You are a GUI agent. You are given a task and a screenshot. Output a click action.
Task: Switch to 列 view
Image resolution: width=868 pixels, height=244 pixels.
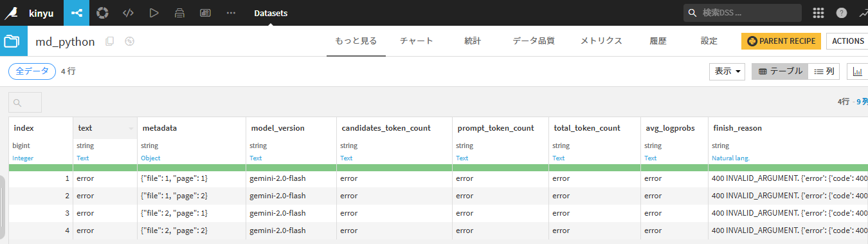click(824, 71)
